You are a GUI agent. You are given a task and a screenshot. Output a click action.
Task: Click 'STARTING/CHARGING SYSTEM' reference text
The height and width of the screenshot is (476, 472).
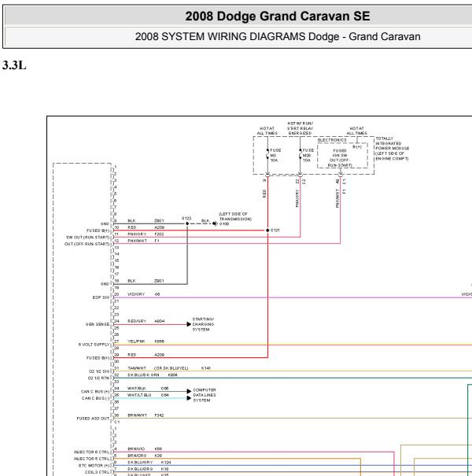[203, 324]
